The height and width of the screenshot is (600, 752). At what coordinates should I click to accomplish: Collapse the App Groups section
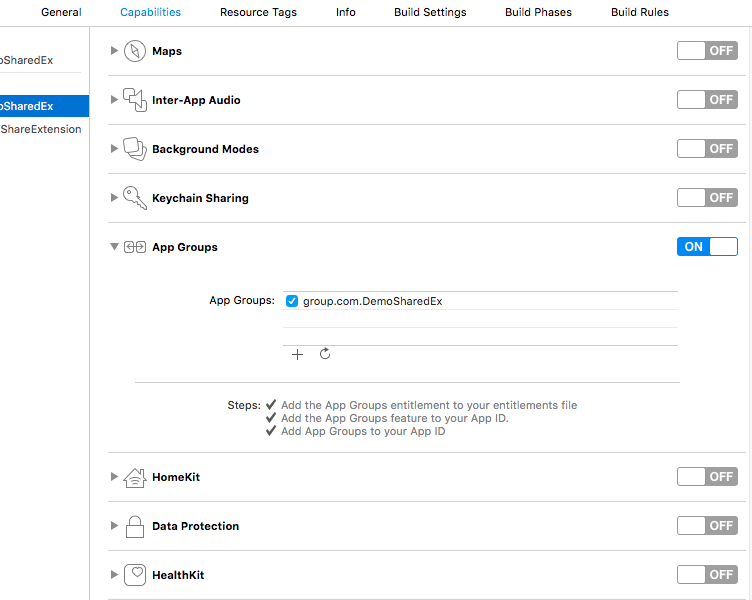coord(114,247)
